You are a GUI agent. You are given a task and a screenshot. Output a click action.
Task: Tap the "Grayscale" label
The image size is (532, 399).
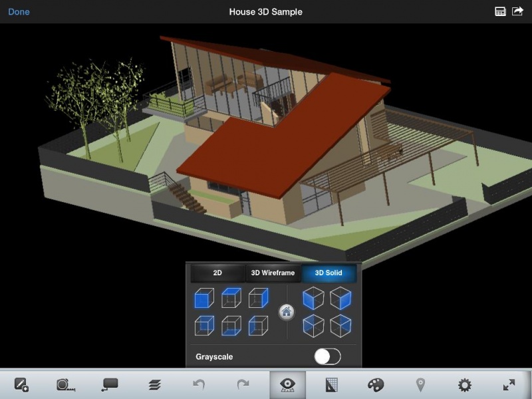(x=214, y=357)
